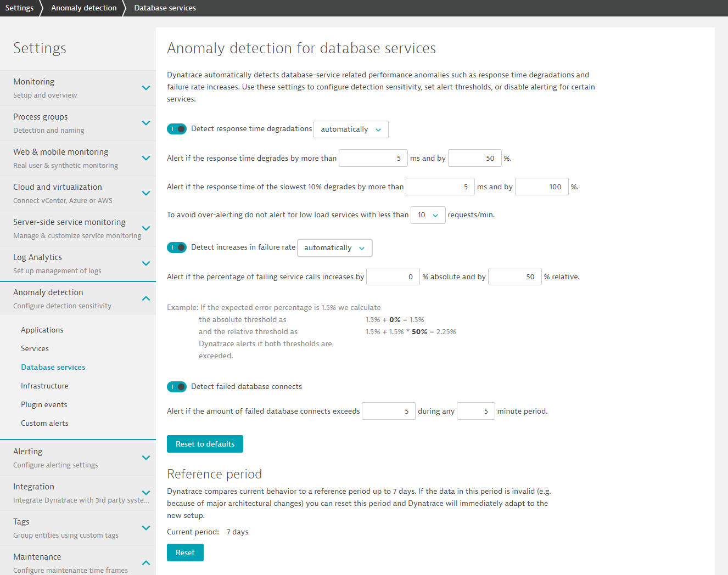This screenshot has width=728, height=575.
Task: Expand Web & mobile monitoring section
Action: coord(146,158)
